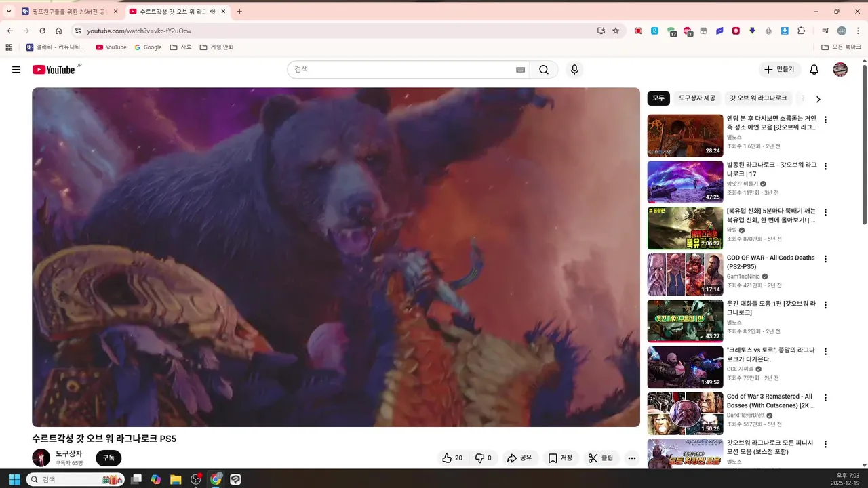This screenshot has width=868, height=488.
Task: Open the Google bookmark
Action: 149,47
